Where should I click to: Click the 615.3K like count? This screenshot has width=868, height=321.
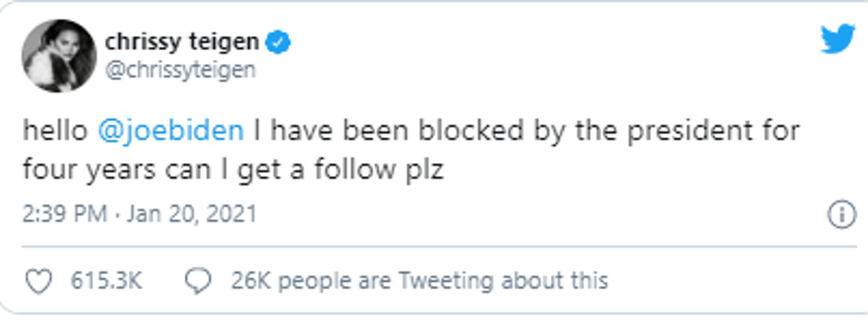click(x=106, y=281)
